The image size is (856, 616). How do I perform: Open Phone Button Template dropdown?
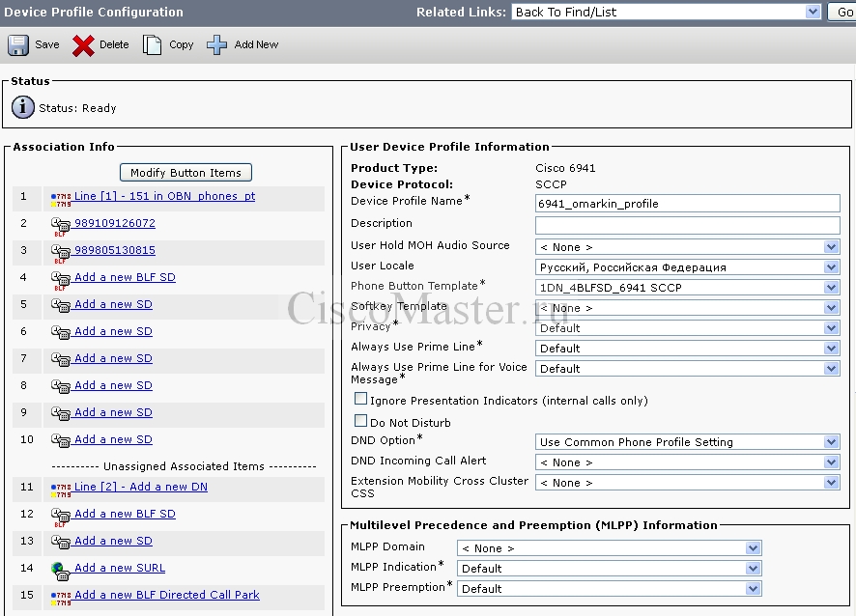pos(687,288)
